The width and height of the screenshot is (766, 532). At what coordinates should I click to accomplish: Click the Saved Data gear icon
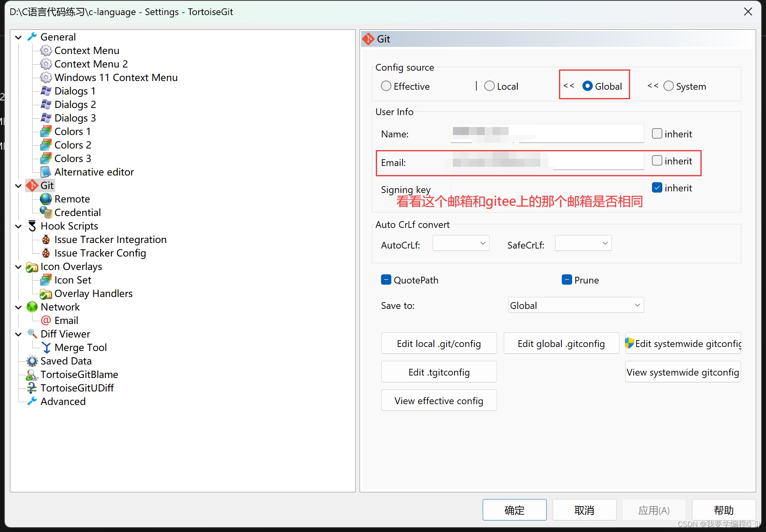tap(32, 361)
